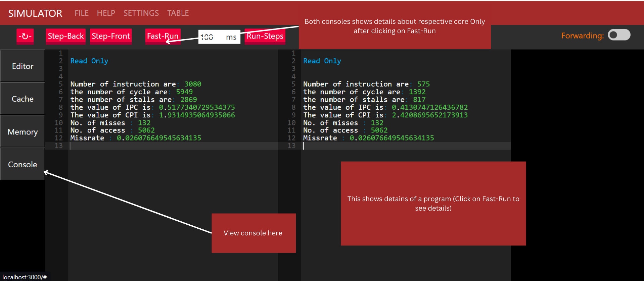The width and height of the screenshot is (644, 281).
Task: Click the right console's CPI value line
Action: [x=385, y=115]
